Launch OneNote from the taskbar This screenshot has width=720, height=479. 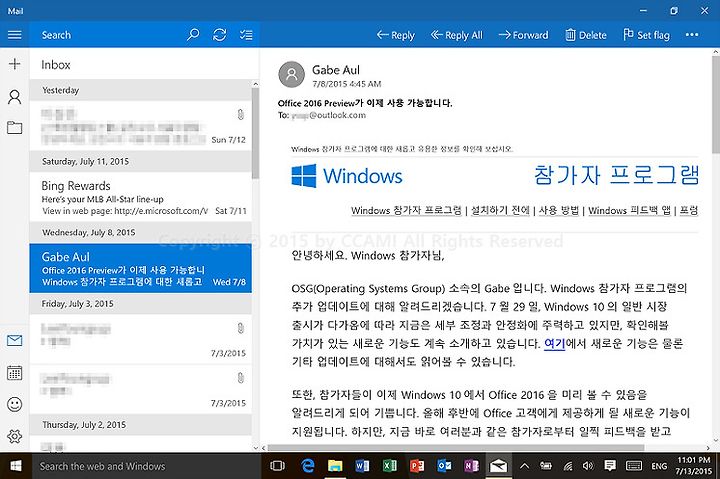(472, 466)
